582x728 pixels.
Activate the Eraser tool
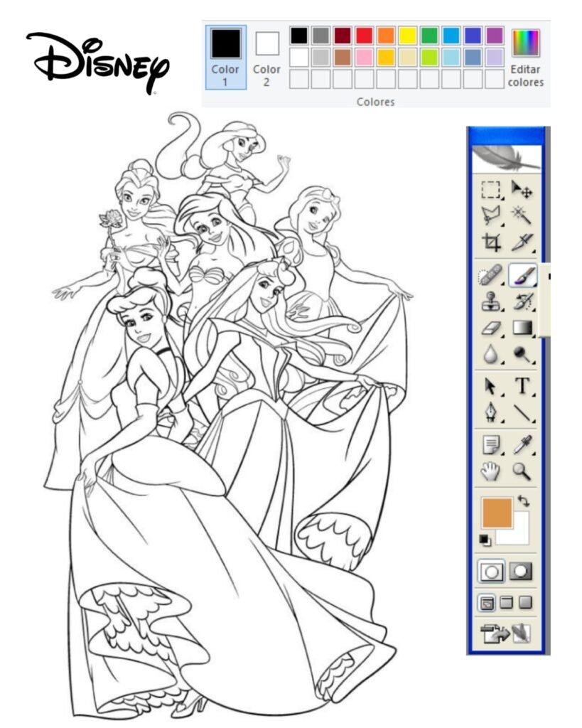coord(490,328)
